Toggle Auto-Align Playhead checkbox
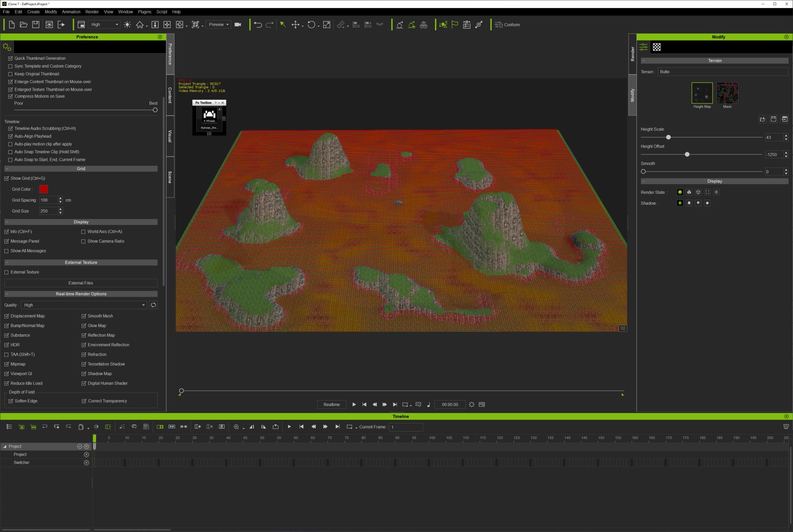The image size is (793, 532). point(11,136)
